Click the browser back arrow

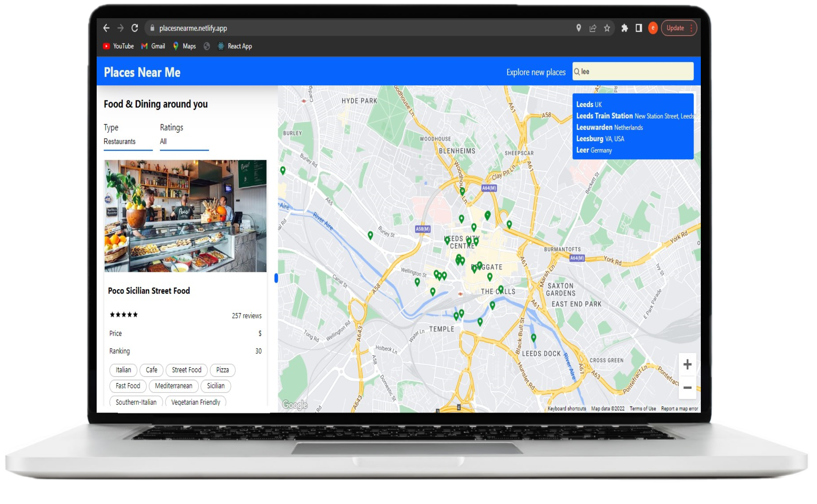[x=106, y=28]
